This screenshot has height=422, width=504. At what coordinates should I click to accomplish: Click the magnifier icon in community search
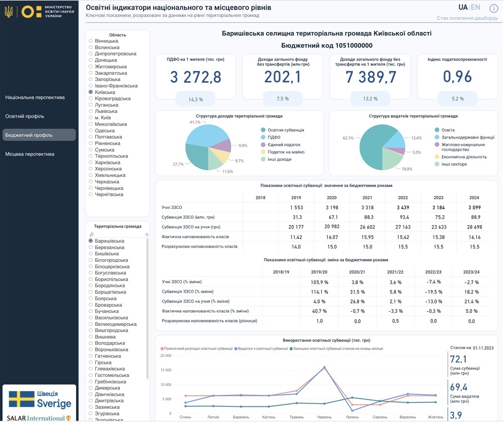click(x=92, y=235)
